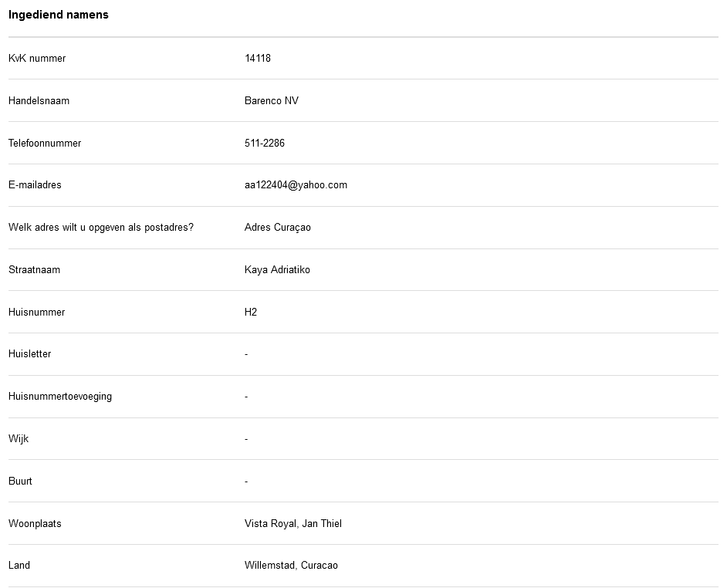Select the KvK nummer value 14118

pyautogui.click(x=258, y=59)
